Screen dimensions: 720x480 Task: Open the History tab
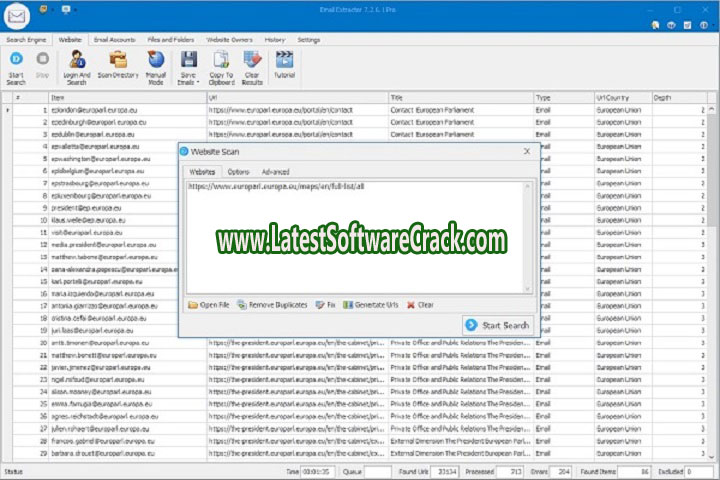click(x=275, y=40)
